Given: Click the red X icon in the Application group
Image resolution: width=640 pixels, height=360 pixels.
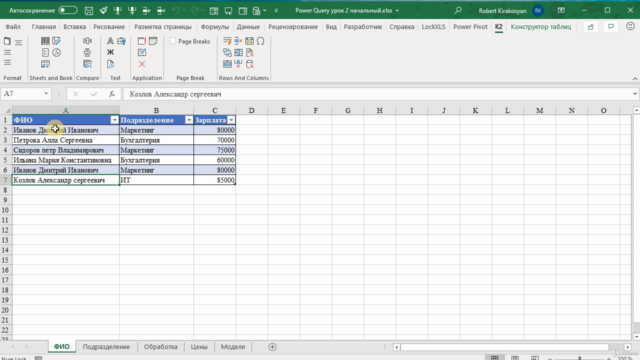Looking at the screenshot, I should pos(142,64).
